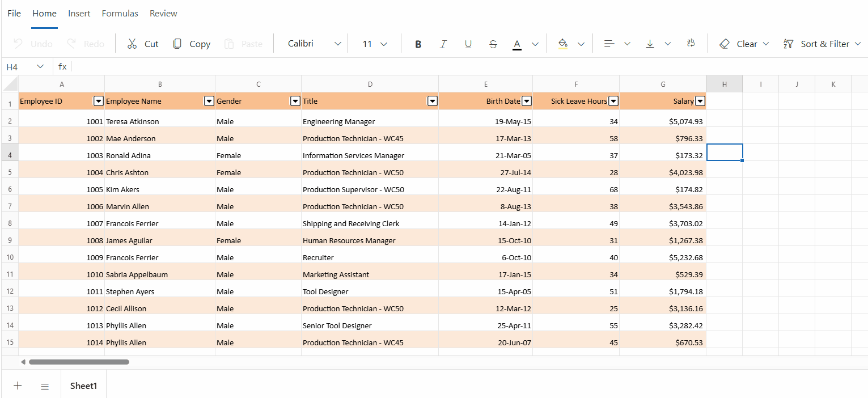Open font color dropdown arrow

(x=535, y=44)
